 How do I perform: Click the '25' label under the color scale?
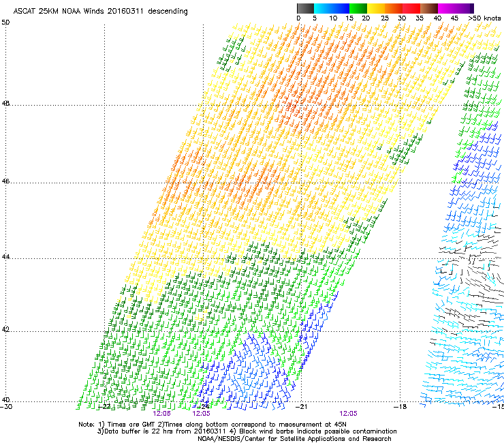click(x=385, y=18)
